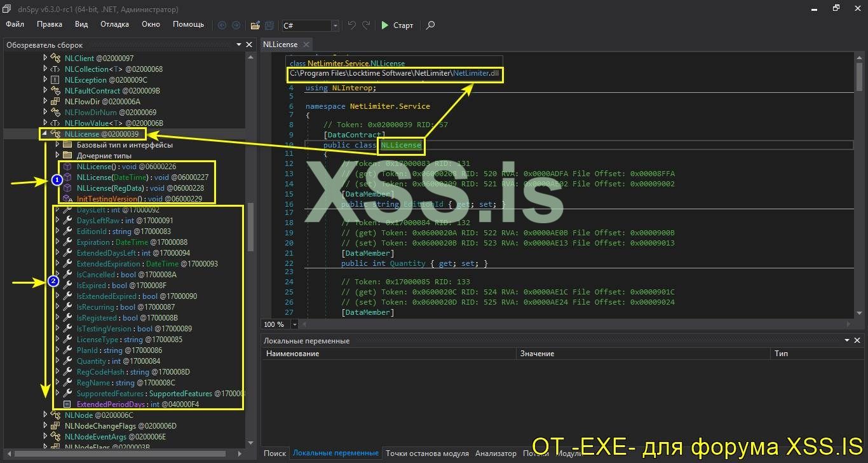Close the NLLicense document tab
The height and width of the screenshot is (463, 868).
pyautogui.click(x=306, y=45)
